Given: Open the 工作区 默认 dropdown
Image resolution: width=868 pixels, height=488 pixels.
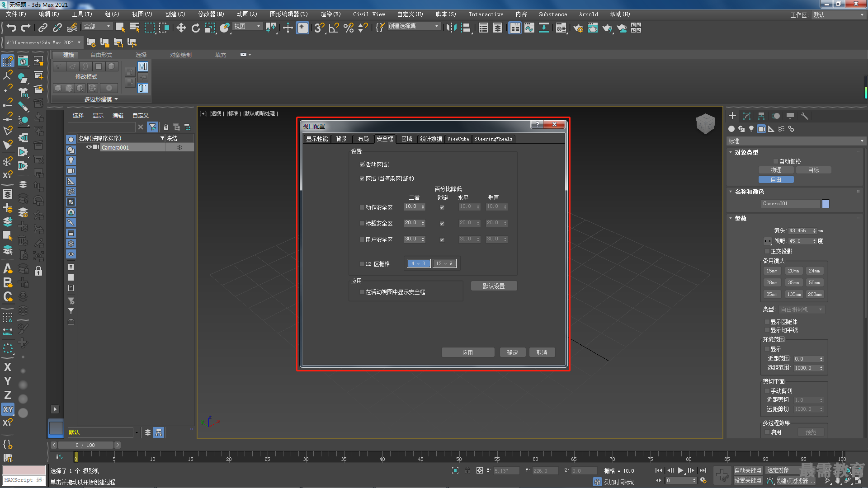Looking at the screenshot, I should coord(838,15).
